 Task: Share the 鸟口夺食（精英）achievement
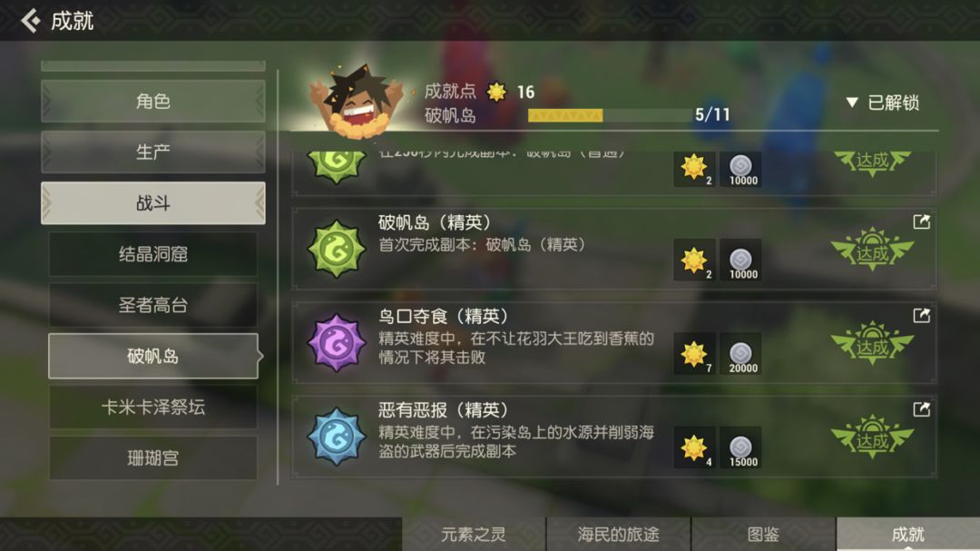click(921, 315)
